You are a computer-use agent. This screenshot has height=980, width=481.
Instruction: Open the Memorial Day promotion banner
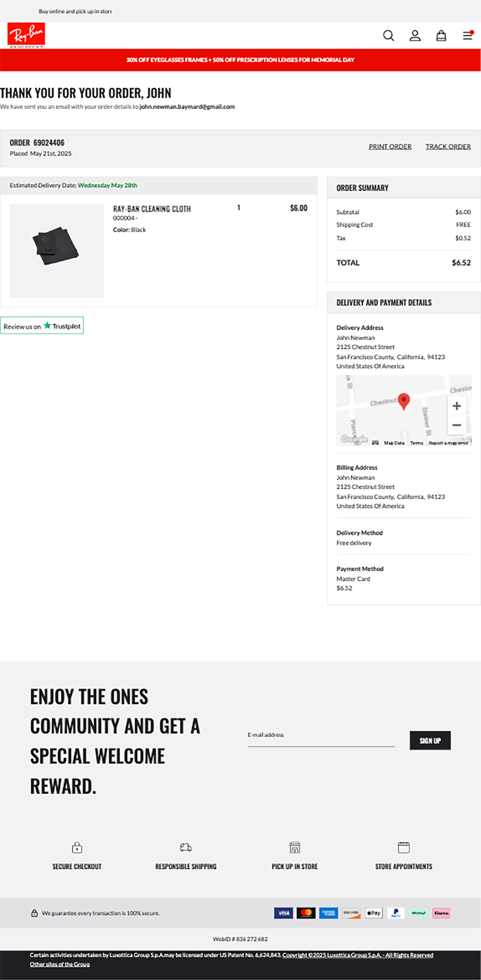click(240, 60)
